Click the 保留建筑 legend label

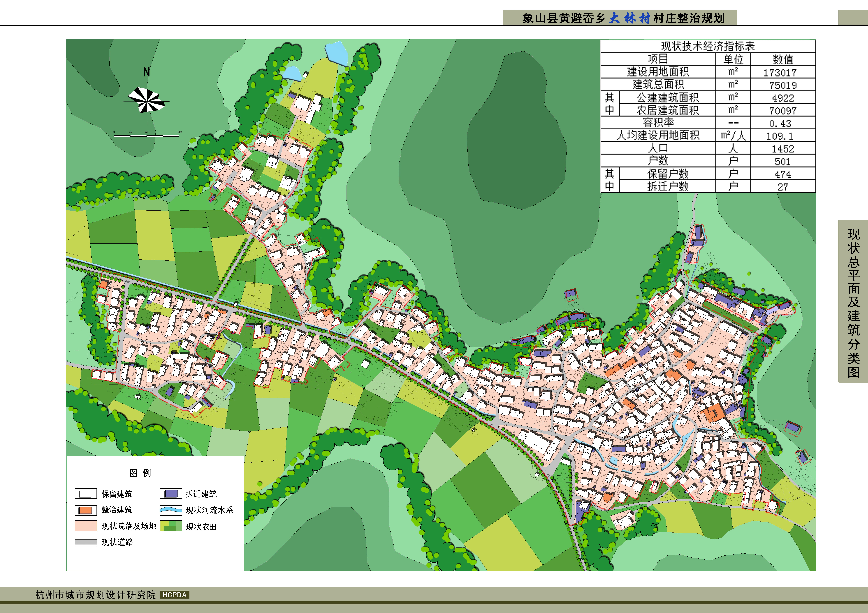pyautogui.click(x=117, y=494)
